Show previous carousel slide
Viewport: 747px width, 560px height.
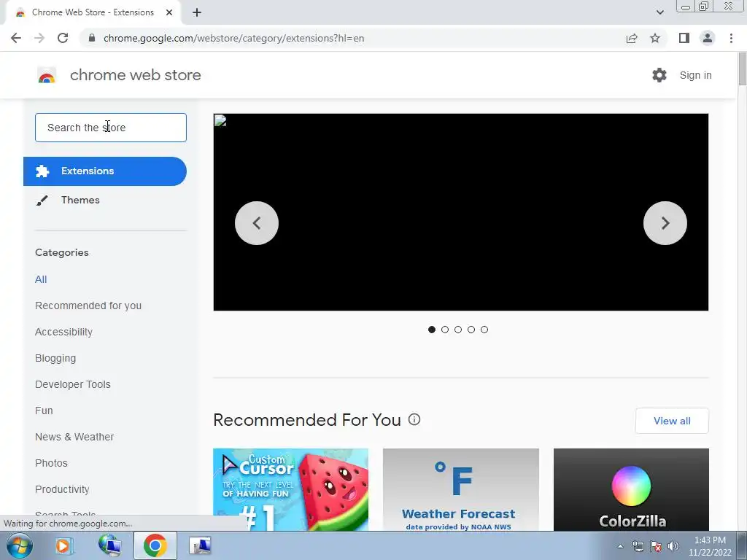[257, 223]
